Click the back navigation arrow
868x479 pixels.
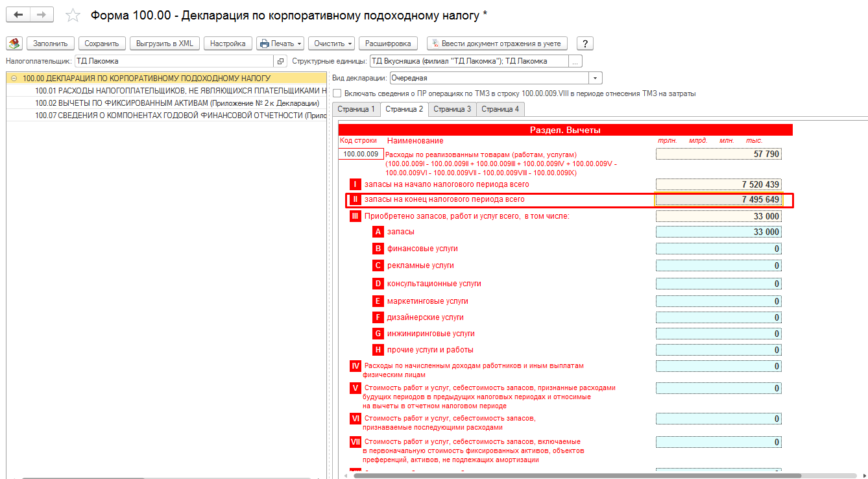[18, 14]
